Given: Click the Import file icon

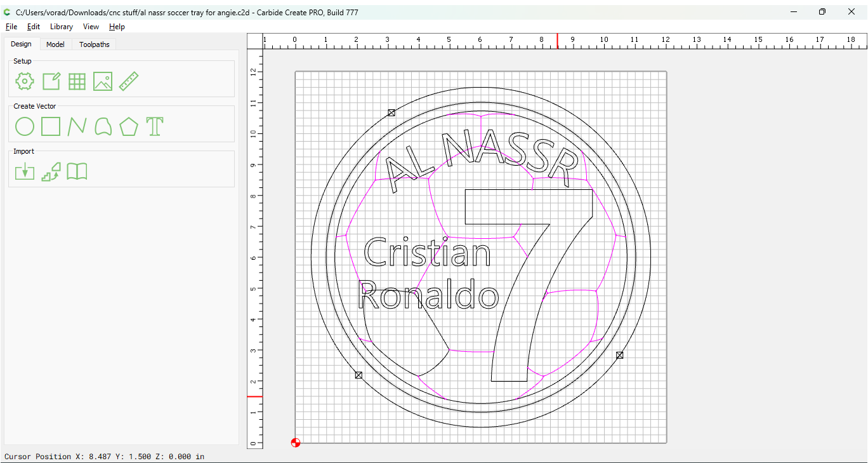Looking at the screenshot, I should coord(25,171).
